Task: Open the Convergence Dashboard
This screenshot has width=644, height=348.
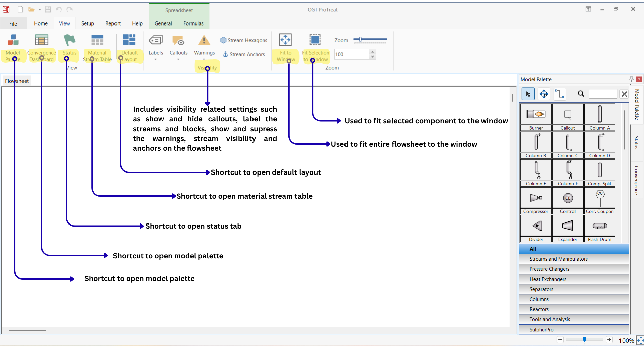Action: [42, 47]
